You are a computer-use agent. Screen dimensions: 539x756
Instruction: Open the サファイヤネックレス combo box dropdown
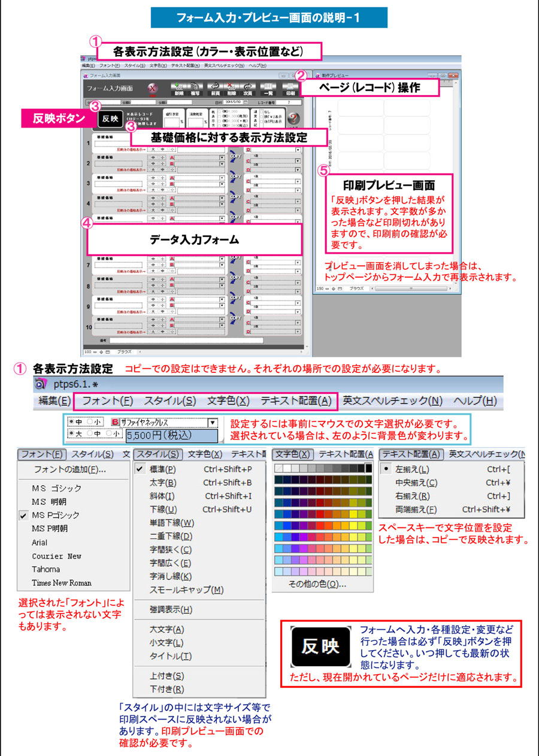(211, 422)
